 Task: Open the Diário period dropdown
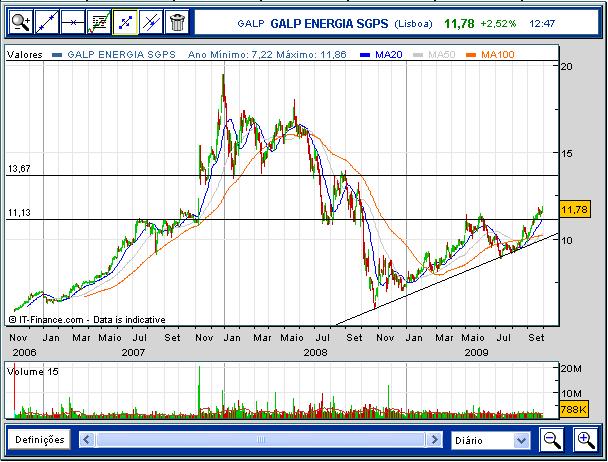tap(491, 440)
